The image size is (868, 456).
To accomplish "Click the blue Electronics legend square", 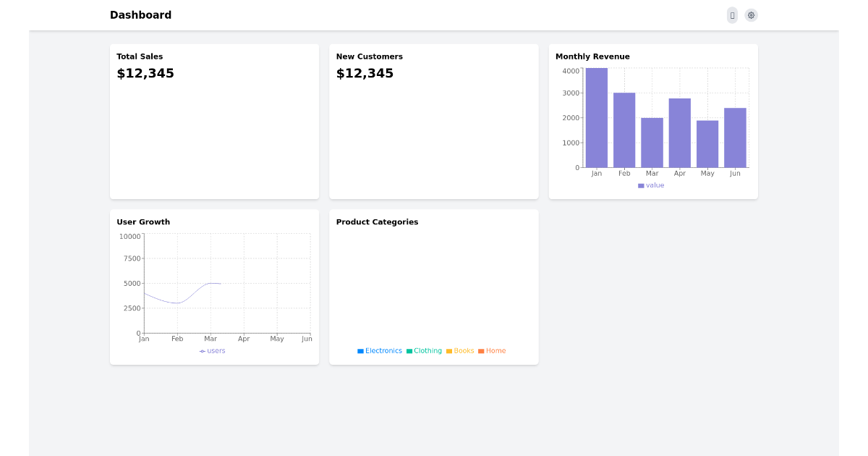I will [x=360, y=351].
